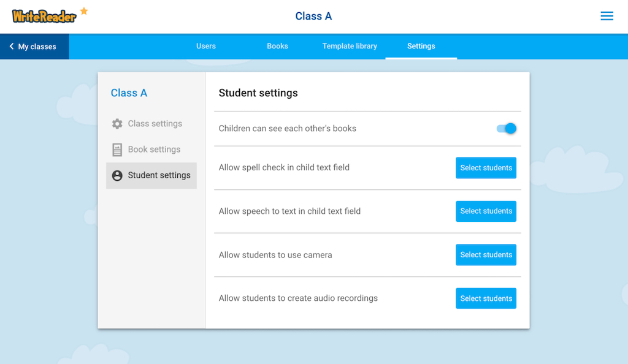Image resolution: width=628 pixels, height=364 pixels.
Task: Click the back chevron beside My classes
Action: coord(12,47)
